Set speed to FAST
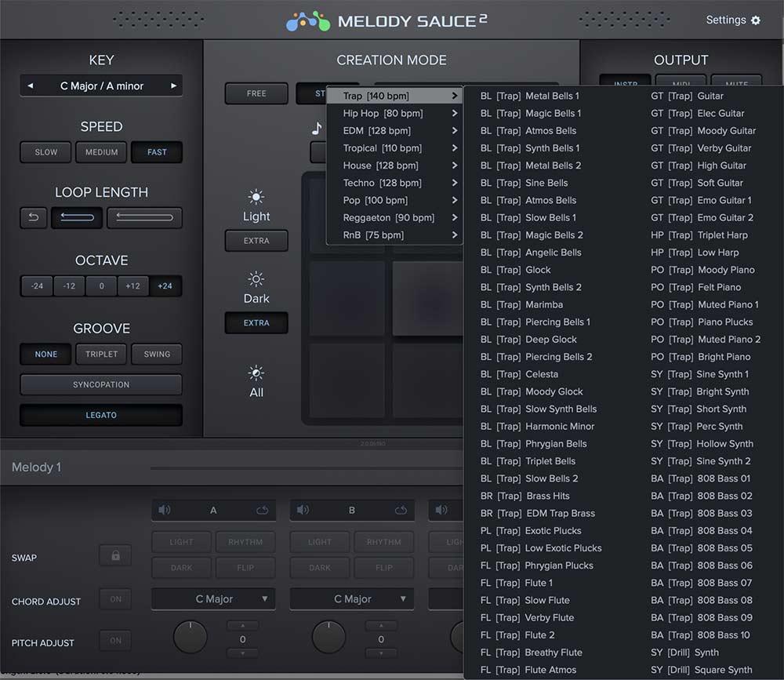The width and height of the screenshot is (784, 680). (x=156, y=152)
